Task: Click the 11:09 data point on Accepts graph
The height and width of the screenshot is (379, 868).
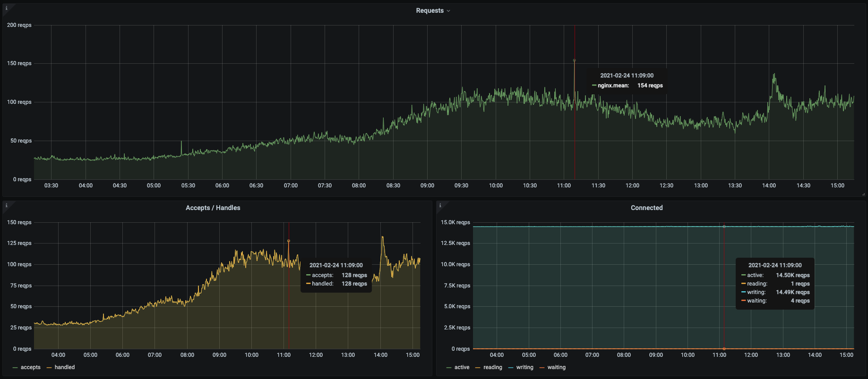Action: tap(289, 241)
